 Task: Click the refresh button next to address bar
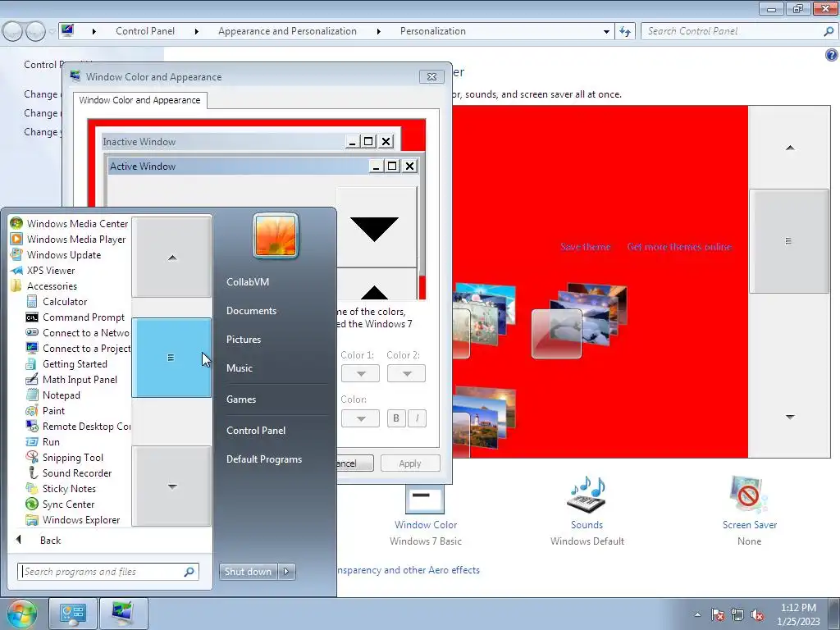click(624, 32)
